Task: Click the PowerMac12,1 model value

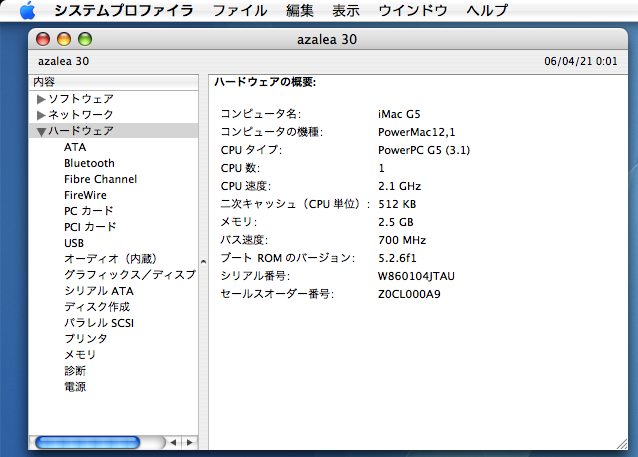Action: [x=417, y=132]
